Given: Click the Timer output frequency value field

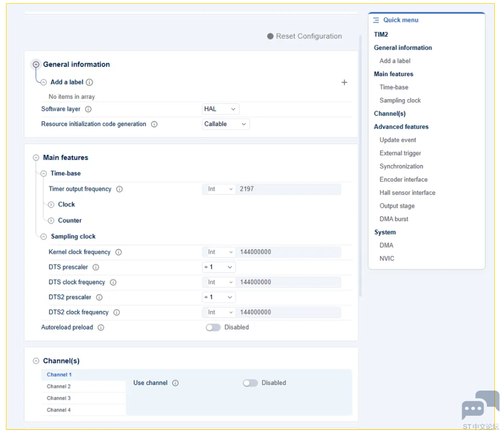Looking at the screenshot, I should pyautogui.click(x=288, y=189).
